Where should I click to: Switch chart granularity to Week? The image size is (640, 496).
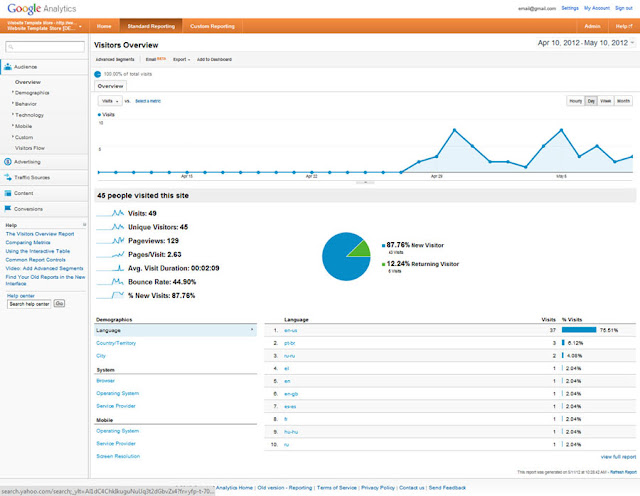tap(606, 101)
